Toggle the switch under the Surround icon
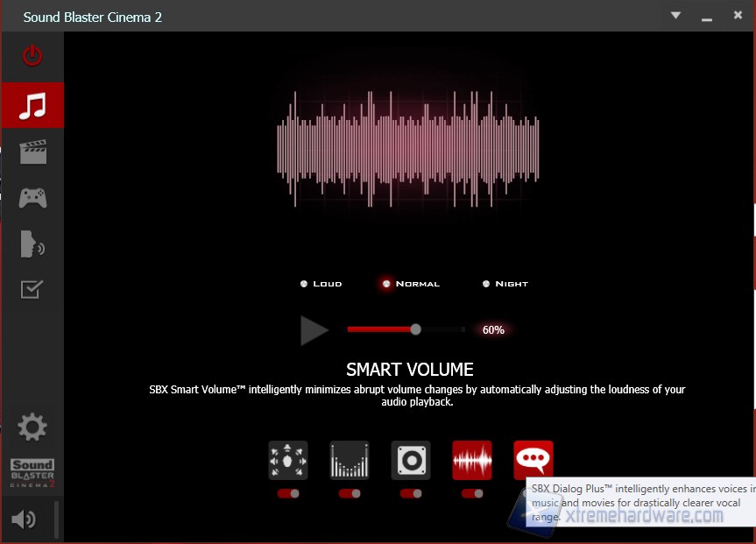 pyautogui.click(x=288, y=494)
